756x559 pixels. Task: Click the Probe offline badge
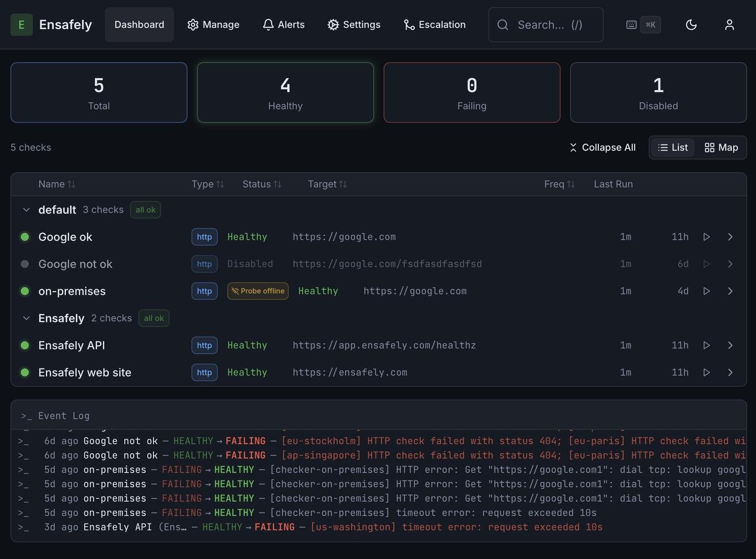pos(258,291)
